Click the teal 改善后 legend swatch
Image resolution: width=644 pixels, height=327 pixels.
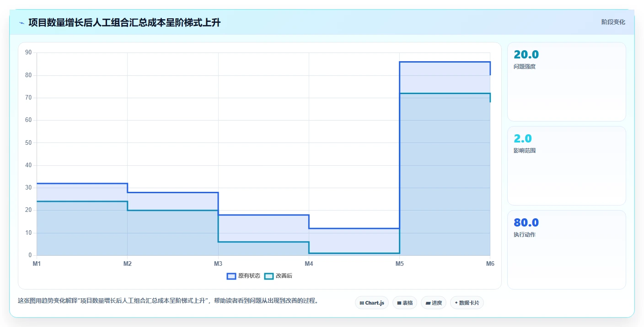(x=269, y=276)
